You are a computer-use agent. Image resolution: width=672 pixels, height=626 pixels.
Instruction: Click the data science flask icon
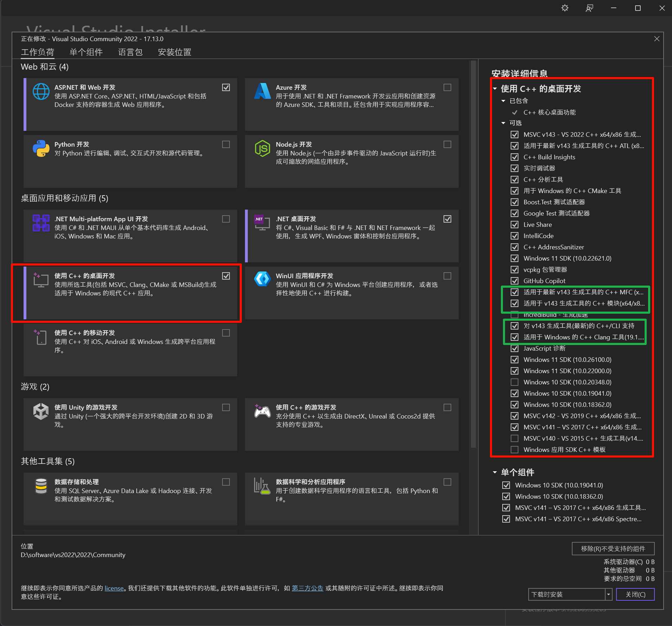tap(263, 486)
